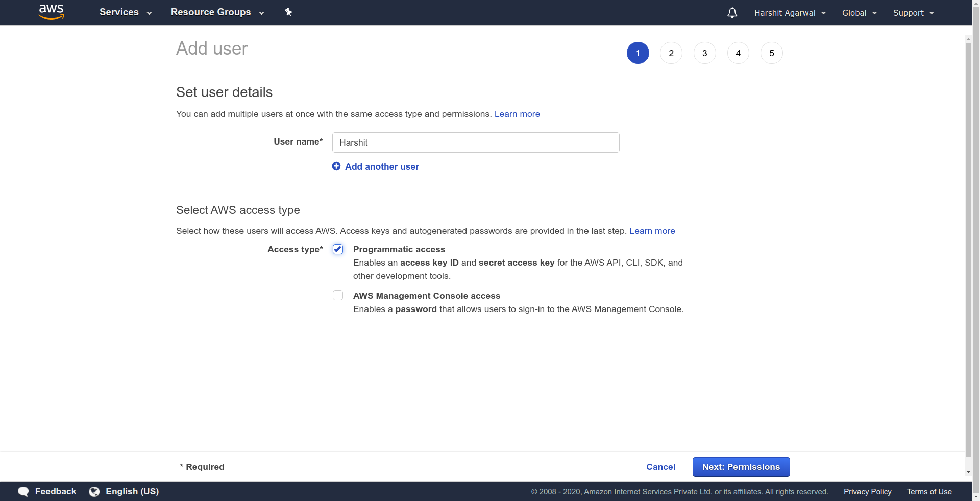The image size is (980, 501).
Task: Open the Global region menu
Action: point(859,13)
